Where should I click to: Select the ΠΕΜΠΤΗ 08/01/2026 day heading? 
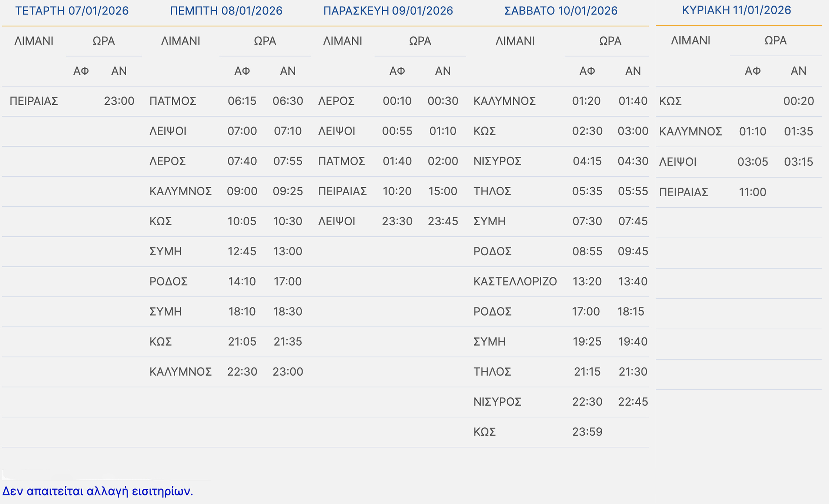click(226, 11)
